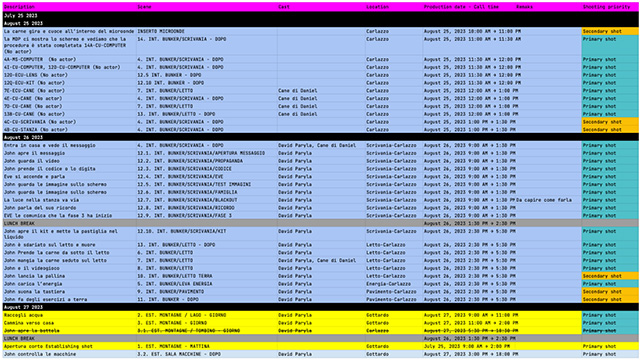Click the Location column header
The image size is (640, 360).
377,7
